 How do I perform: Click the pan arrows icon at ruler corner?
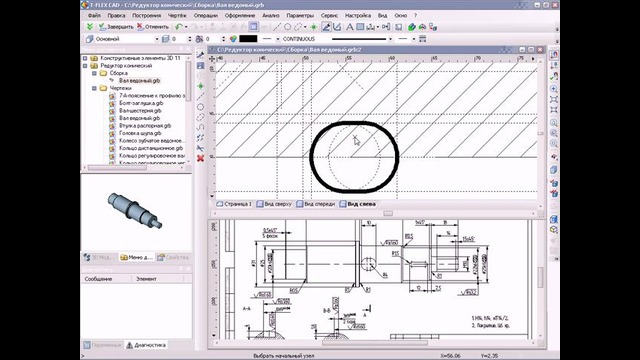point(212,59)
